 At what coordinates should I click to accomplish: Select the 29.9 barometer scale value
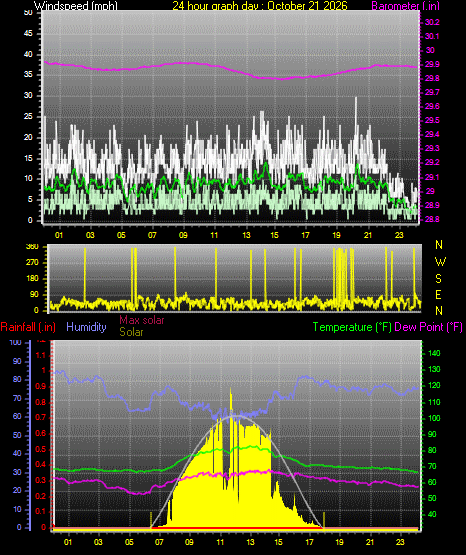432,64
